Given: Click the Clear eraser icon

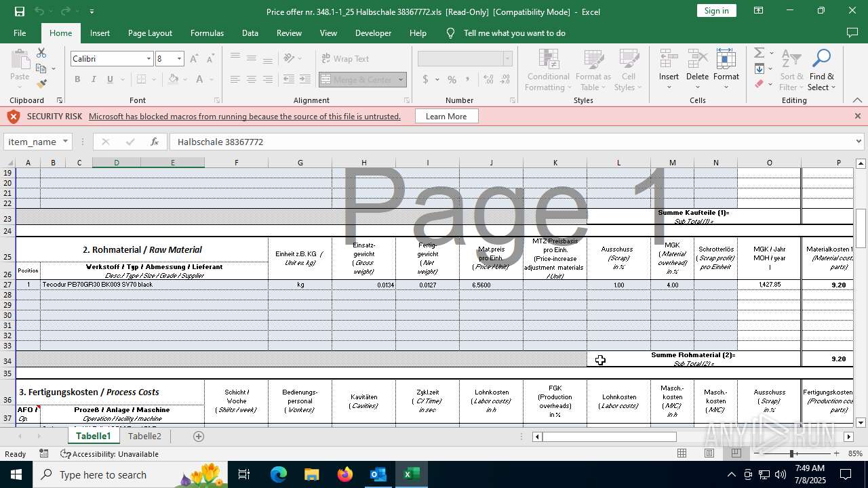Looking at the screenshot, I should coord(759,84).
